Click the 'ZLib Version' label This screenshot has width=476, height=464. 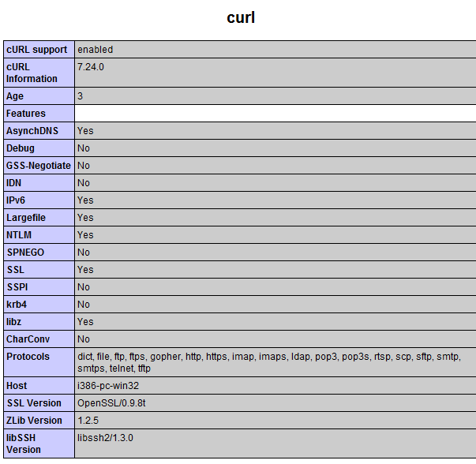click(x=34, y=421)
